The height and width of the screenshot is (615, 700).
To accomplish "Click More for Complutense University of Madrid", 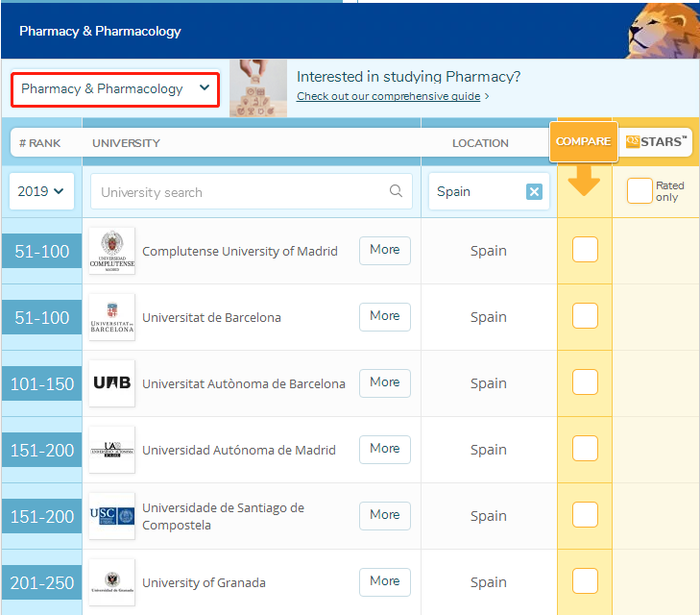I will pyautogui.click(x=384, y=251).
